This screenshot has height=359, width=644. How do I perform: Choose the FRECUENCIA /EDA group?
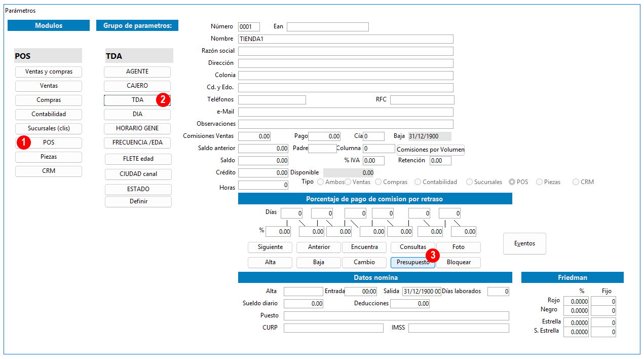pyautogui.click(x=137, y=143)
